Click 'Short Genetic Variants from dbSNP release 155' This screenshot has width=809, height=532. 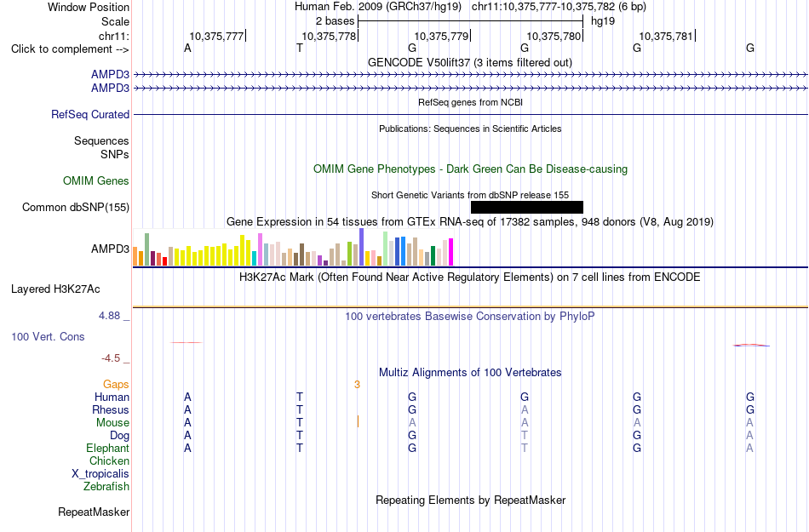click(470, 195)
